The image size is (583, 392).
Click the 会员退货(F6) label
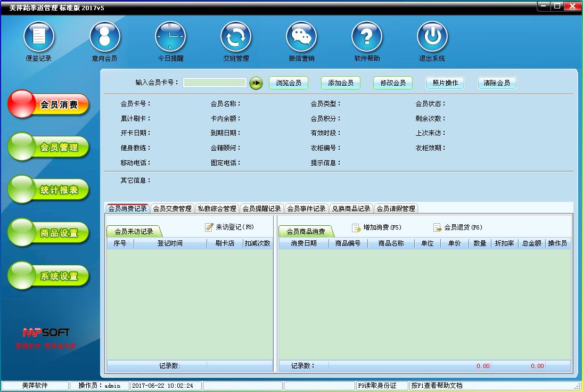[463, 227]
